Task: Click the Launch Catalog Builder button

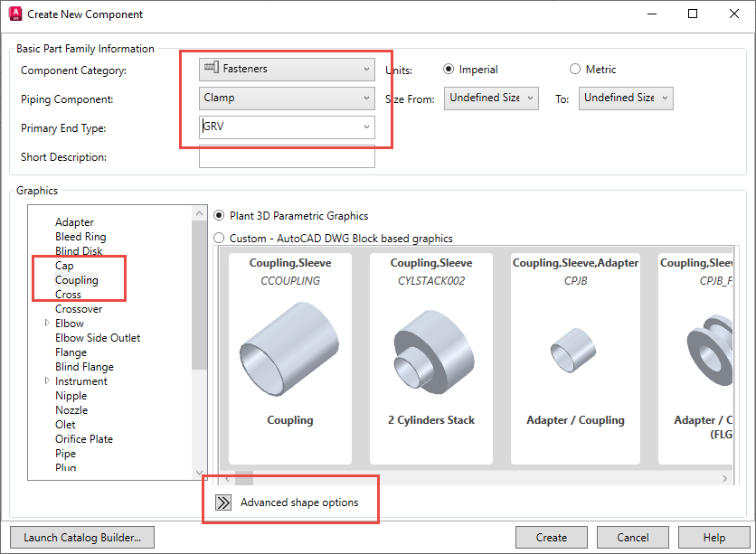Action: (81, 537)
